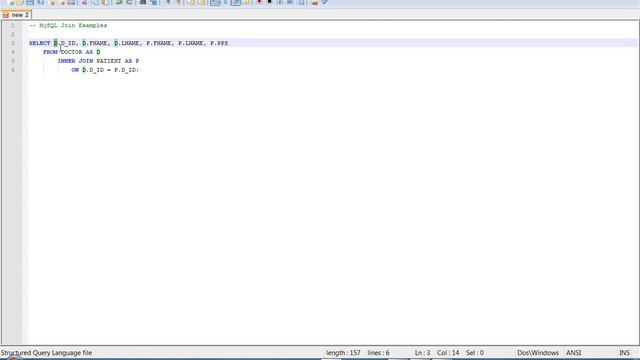Click the black Stop recording icon
Image resolution: width=640 pixels, height=360 pixels.
coord(269,2)
